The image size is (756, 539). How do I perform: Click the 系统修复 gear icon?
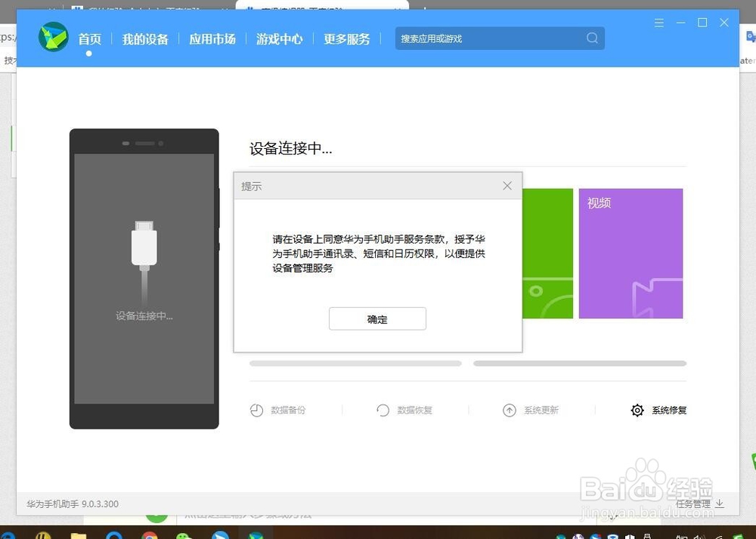click(x=637, y=410)
